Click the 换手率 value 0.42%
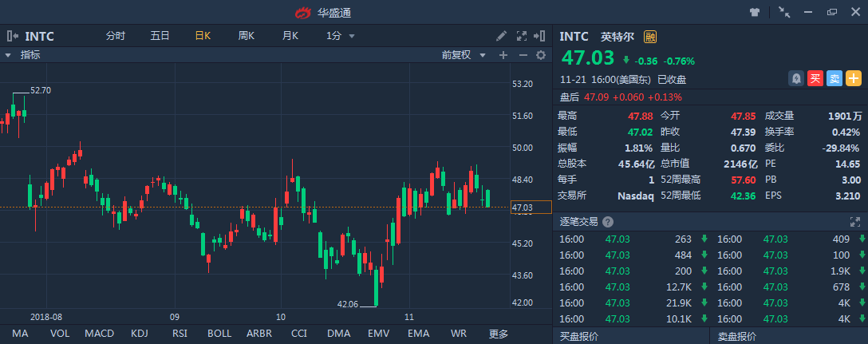The height and width of the screenshot is (344, 868). [x=846, y=132]
